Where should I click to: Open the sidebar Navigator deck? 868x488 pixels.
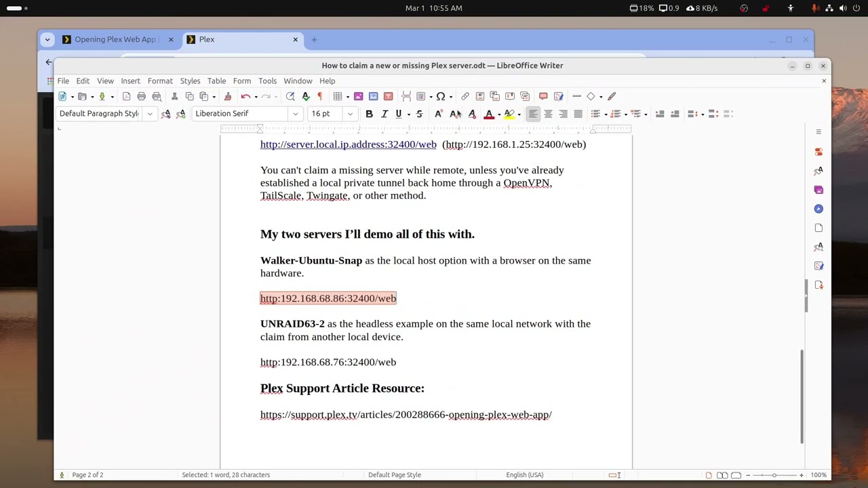[x=818, y=209]
